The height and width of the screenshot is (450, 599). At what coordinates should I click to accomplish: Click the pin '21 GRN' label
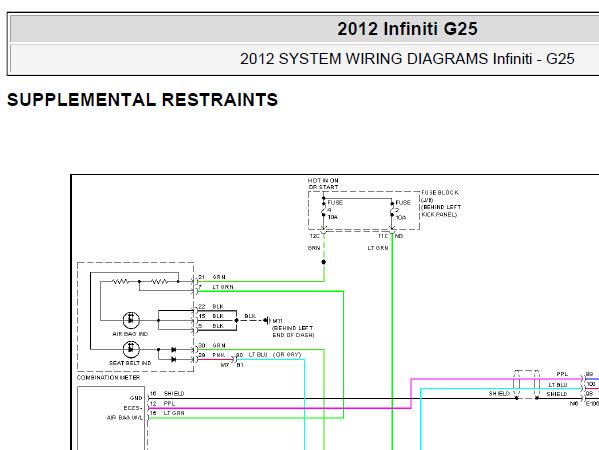click(212, 277)
